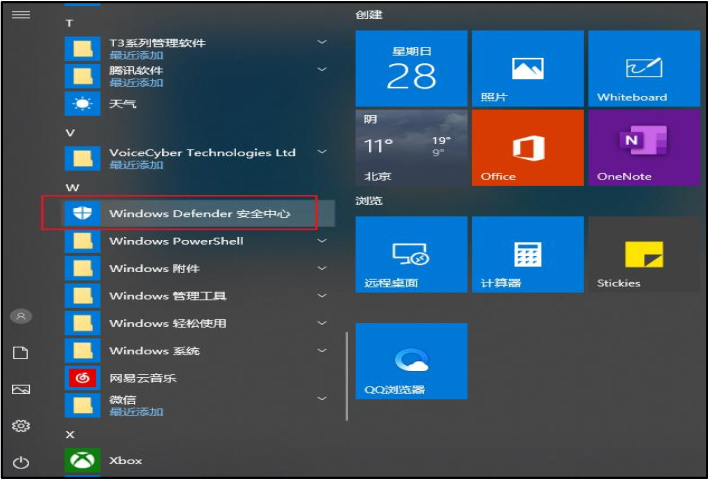Image resolution: width=708 pixels, height=480 pixels.
Task: Open Settings gear in the left sidebar
Action: (x=21, y=426)
